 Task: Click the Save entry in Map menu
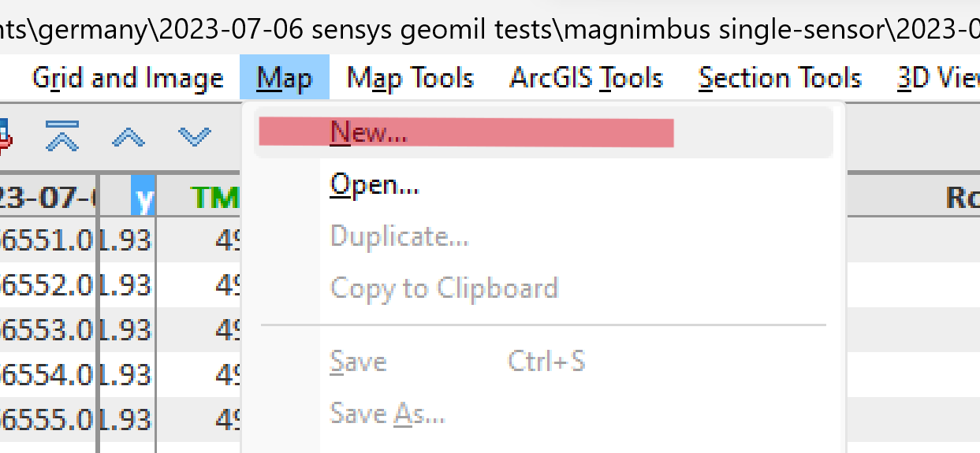[x=359, y=362]
